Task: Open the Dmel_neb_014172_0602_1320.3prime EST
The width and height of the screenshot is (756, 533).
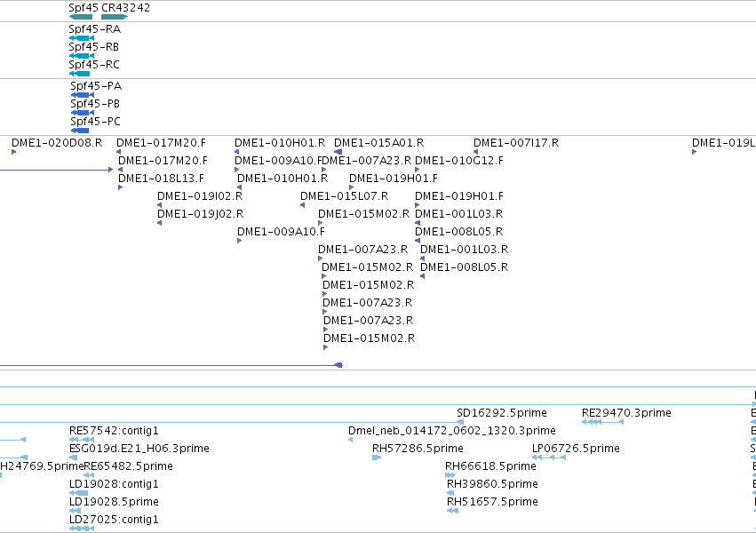Action: pyautogui.click(x=351, y=440)
